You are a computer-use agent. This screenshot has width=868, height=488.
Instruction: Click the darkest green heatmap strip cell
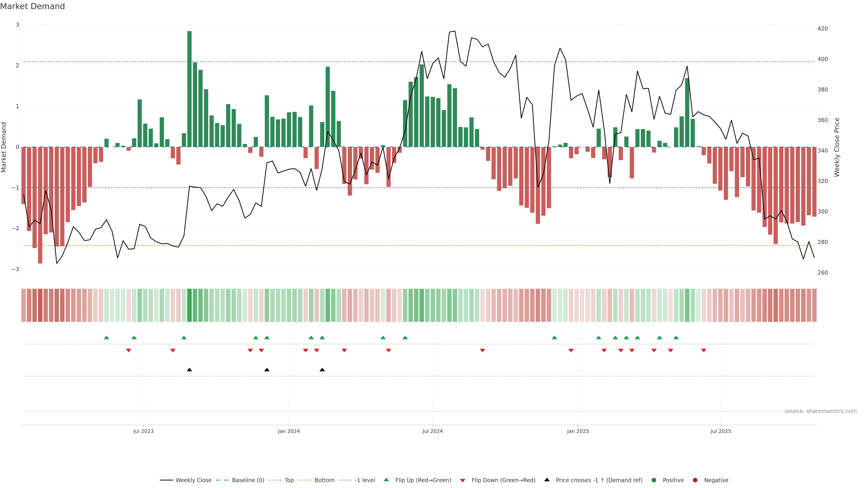[x=189, y=305]
